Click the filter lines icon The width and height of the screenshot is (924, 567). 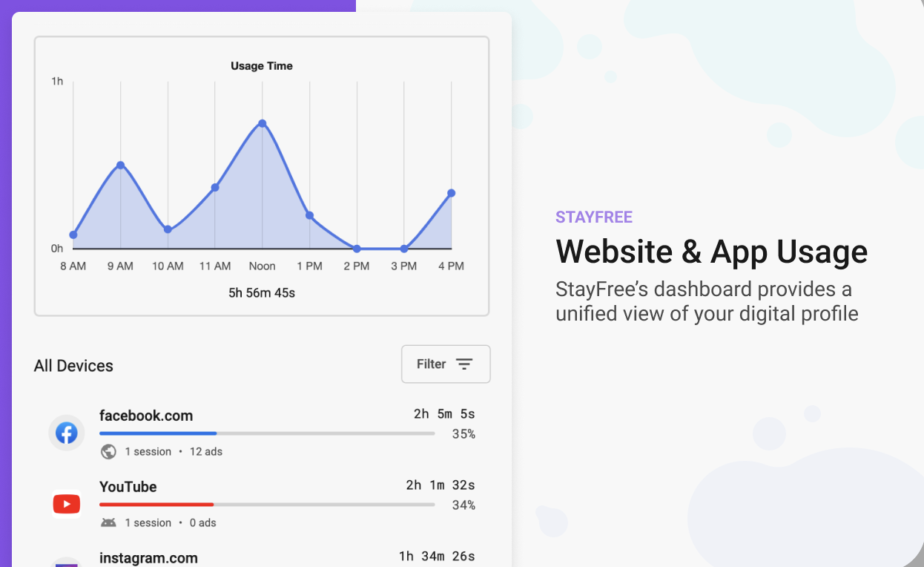pos(464,364)
